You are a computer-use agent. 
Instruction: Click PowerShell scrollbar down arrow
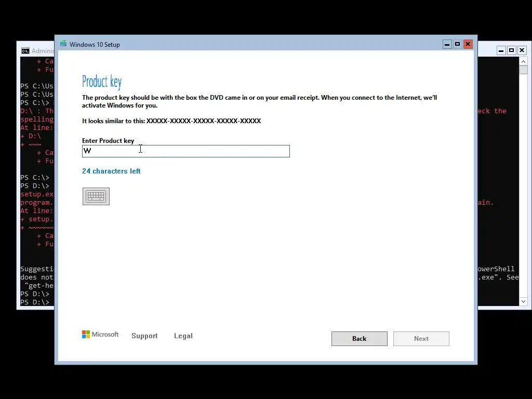pos(523,301)
